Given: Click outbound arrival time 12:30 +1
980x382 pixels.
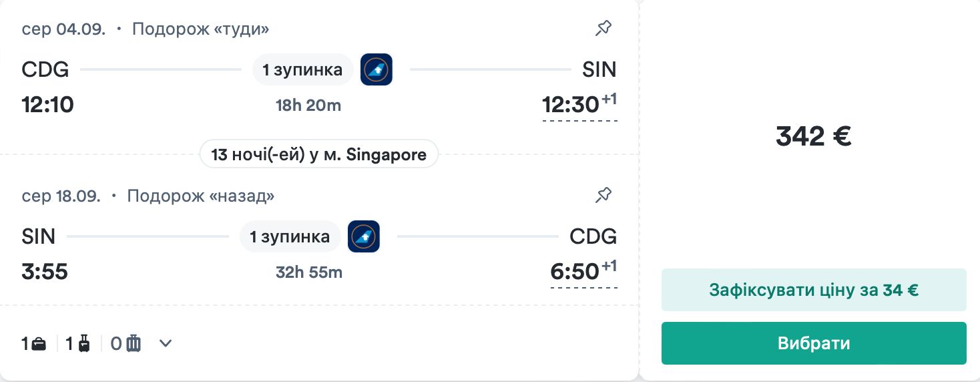Looking at the screenshot, I should click(579, 105).
